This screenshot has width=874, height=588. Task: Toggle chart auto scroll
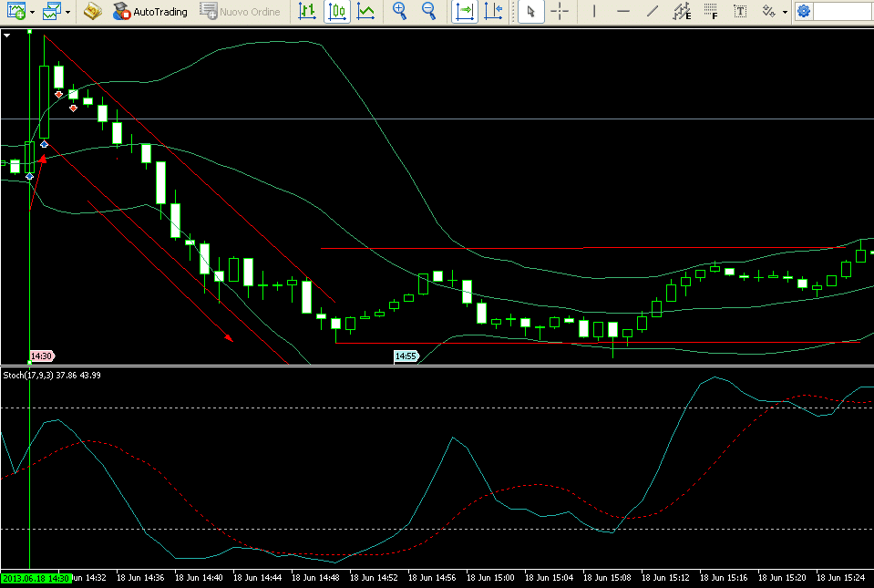pos(464,11)
